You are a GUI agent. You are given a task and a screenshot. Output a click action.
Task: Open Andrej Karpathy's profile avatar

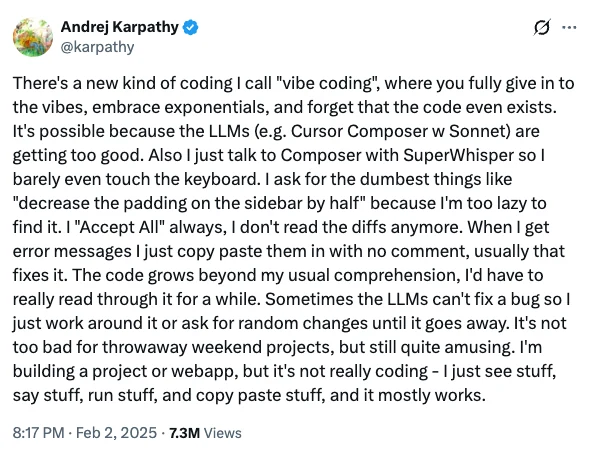[33, 37]
